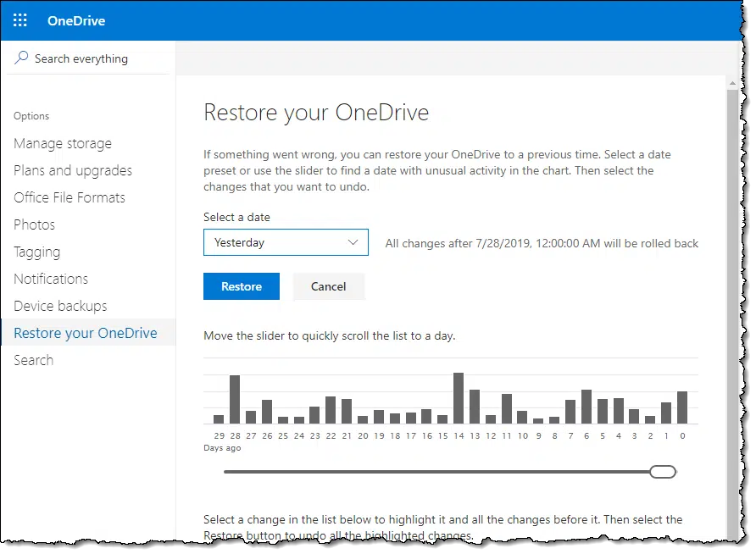Go to Device backups
756x554 pixels.
(60, 306)
